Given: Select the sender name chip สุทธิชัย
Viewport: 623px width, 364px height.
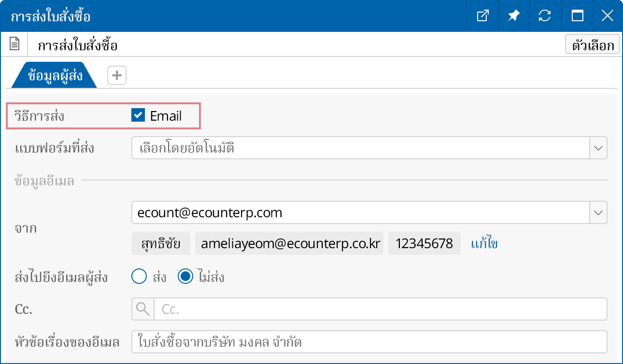Looking at the screenshot, I should coord(161,243).
